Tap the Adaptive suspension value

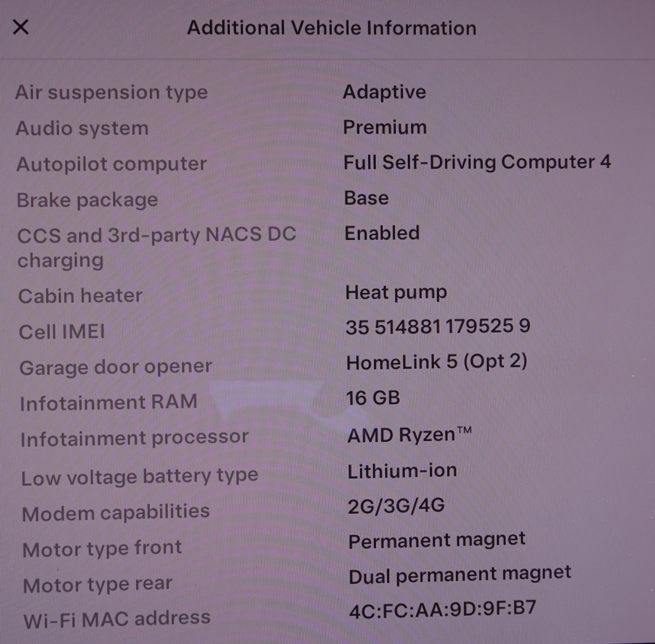pyautogui.click(x=384, y=92)
